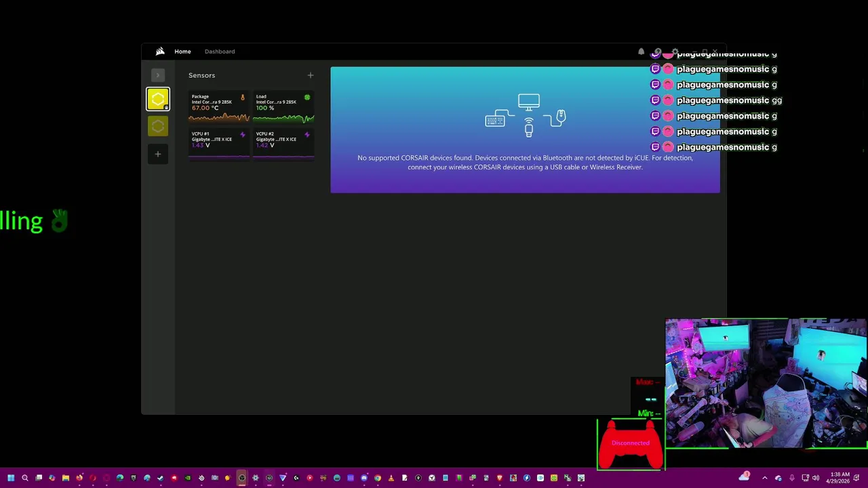
Task: Click the No supported CORSAIR devices message
Action: [x=525, y=163]
